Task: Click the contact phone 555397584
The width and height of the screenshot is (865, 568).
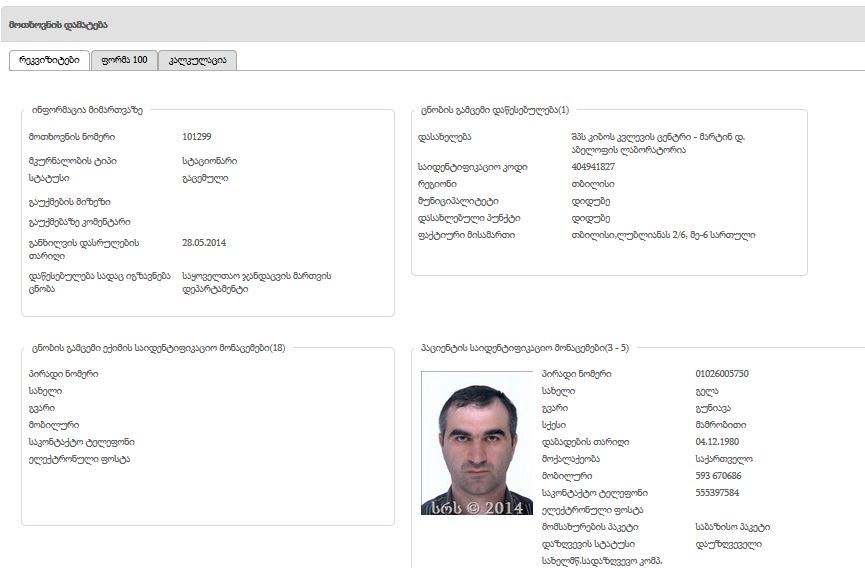Action: (x=719, y=493)
